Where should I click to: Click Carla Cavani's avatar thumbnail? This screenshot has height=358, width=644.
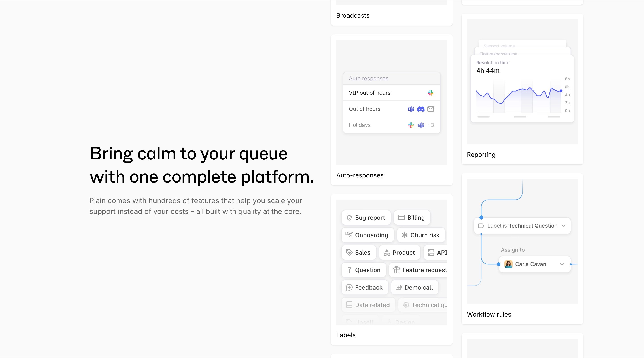pos(508,264)
